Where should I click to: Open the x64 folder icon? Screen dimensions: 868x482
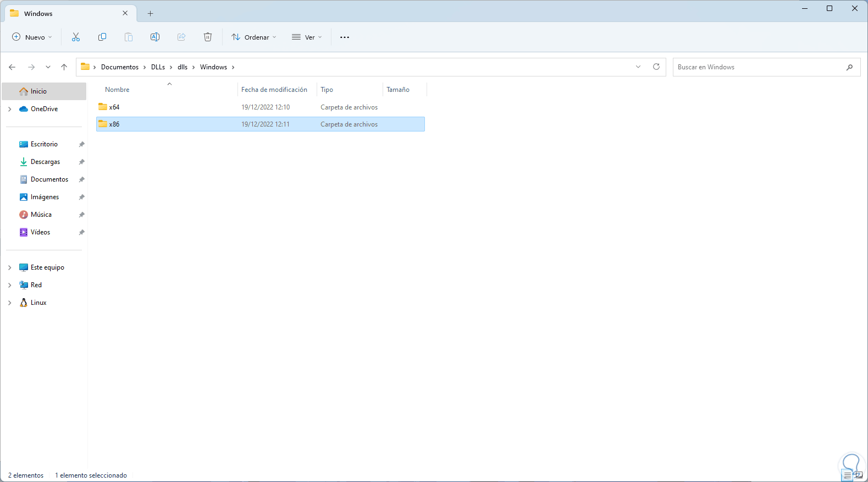103,107
